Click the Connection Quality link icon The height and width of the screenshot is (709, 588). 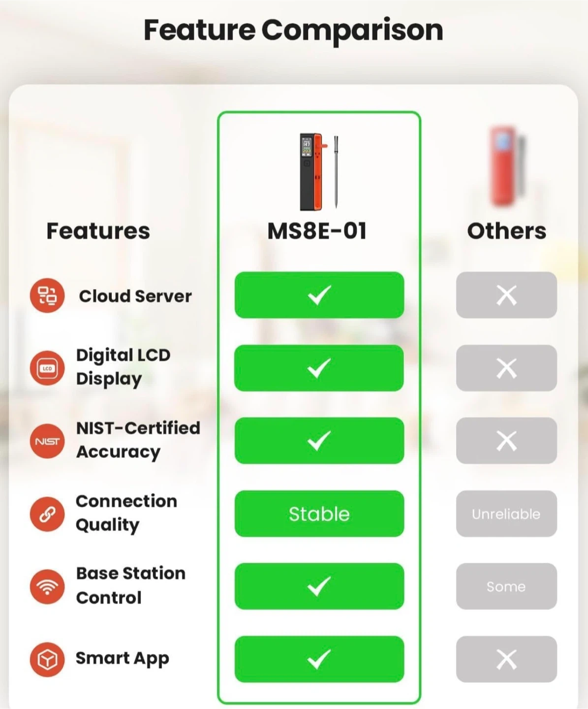click(47, 514)
